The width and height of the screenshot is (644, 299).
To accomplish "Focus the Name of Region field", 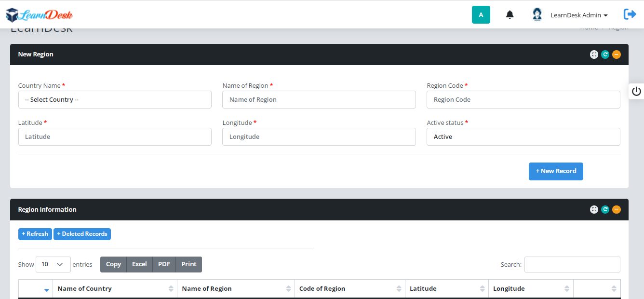I will [319, 99].
